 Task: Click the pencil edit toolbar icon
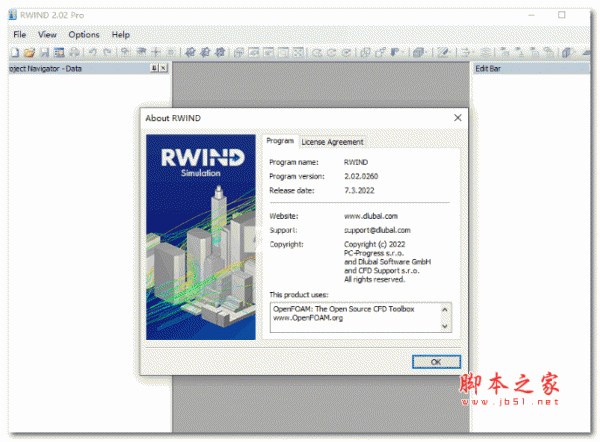pos(442,52)
